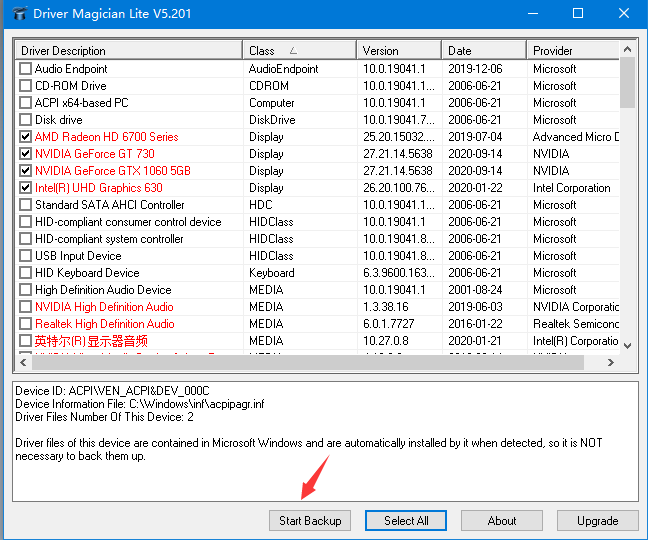Click the vertical scrollbar up arrow
Viewport: 648px width, 540px height.
coord(627,49)
